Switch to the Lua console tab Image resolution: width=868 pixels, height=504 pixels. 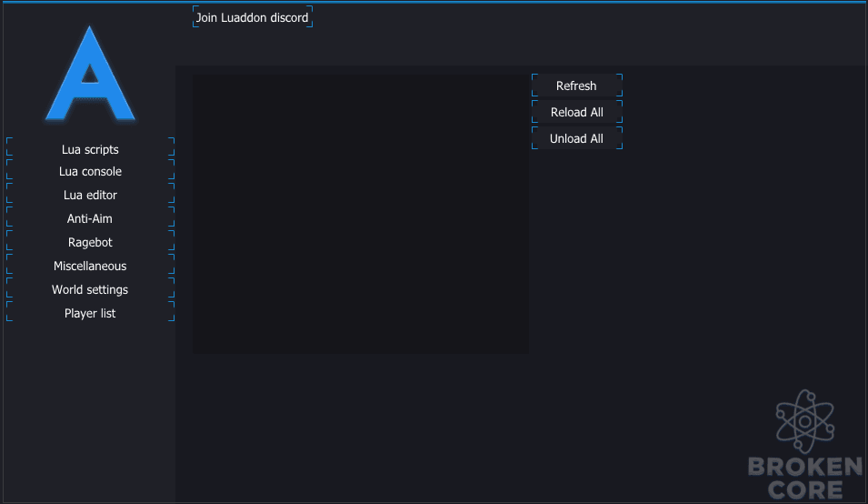click(90, 171)
